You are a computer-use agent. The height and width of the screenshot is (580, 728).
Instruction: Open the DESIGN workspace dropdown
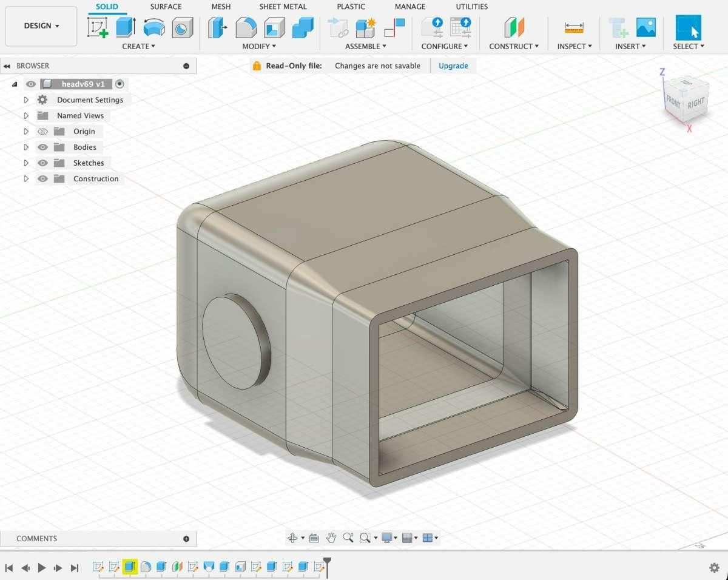pyautogui.click(x=41, y=26)
